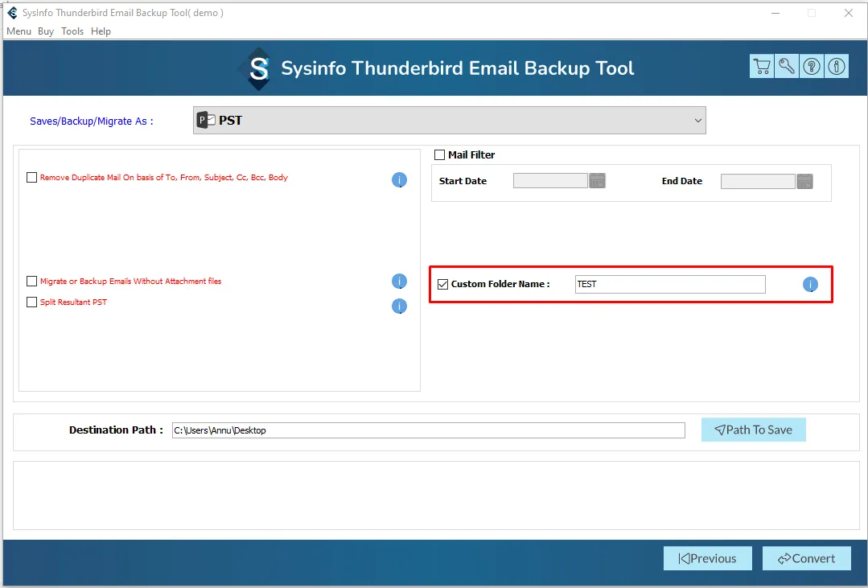Viewport: 868px width, 588px height.
Task: Open the shopping cart buy icon
Action: point(762,67)
